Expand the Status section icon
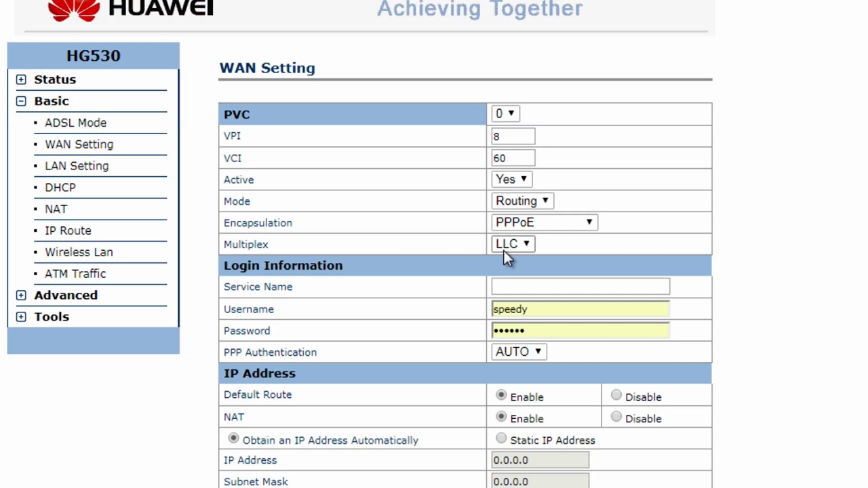The width and height of the screenshot is (868, 488). tap(21, 80)
